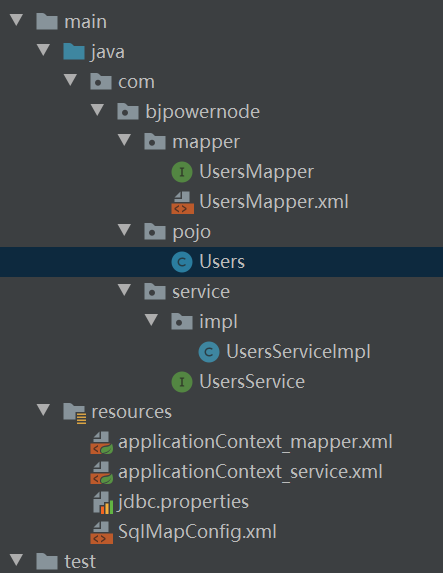443x573 pixels.
Task: Click the Users class icon
Action: (182, 262)
